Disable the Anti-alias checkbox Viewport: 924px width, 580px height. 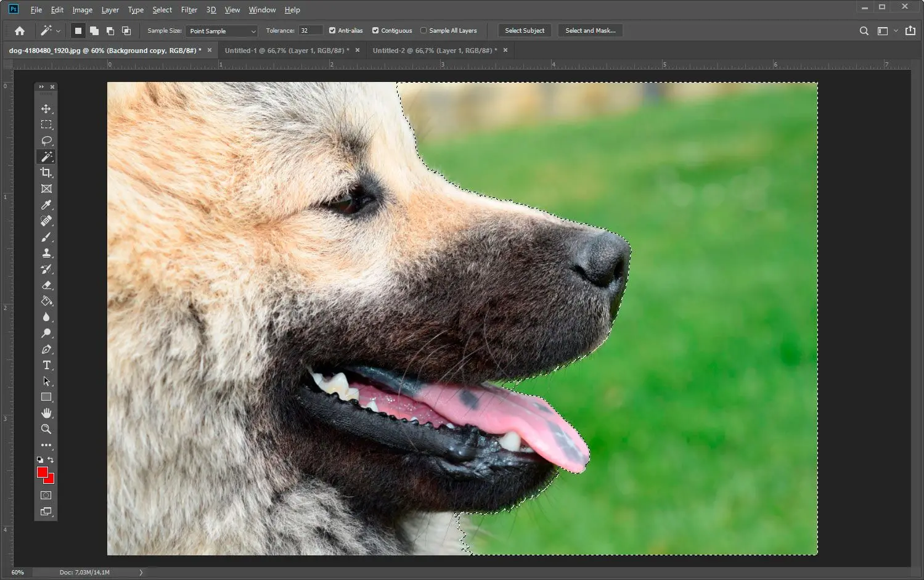pos(332,30)
